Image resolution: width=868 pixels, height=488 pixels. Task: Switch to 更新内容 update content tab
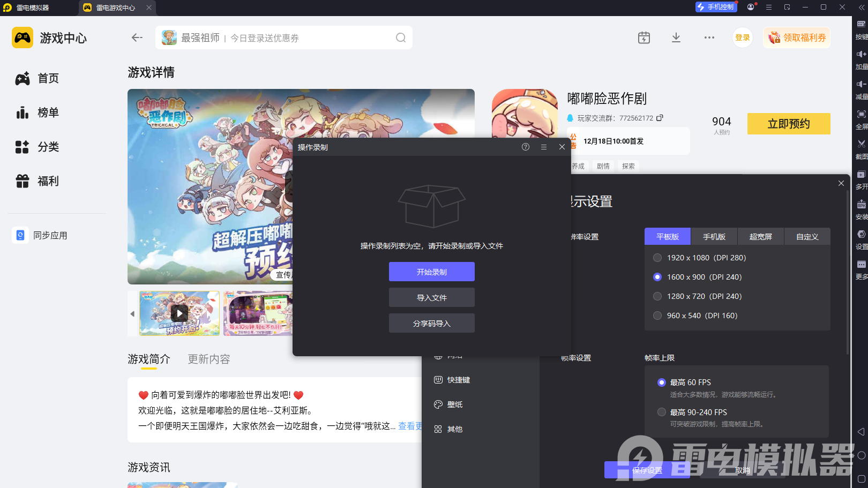pos(209,359)
